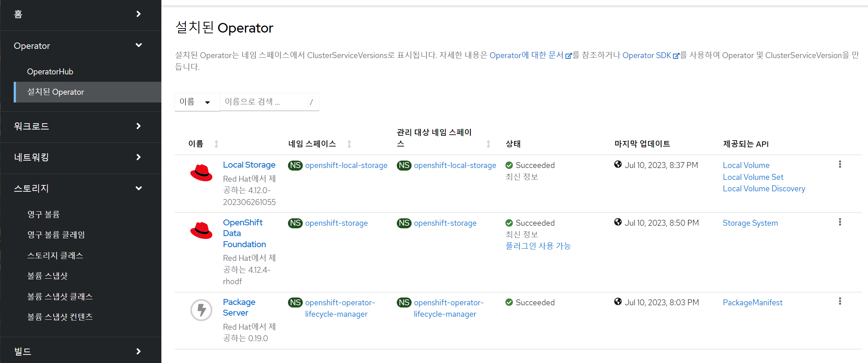The height and width of the screenshot is (363, 868).
Task: Open the Local Volume Discovery API link
Action: pyautogui.click(x=764, y=189)
